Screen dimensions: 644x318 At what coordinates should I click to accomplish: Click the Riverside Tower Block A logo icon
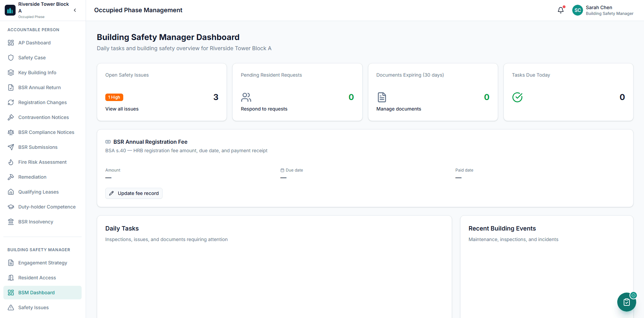pyautogui.click(x=10, y=10)
